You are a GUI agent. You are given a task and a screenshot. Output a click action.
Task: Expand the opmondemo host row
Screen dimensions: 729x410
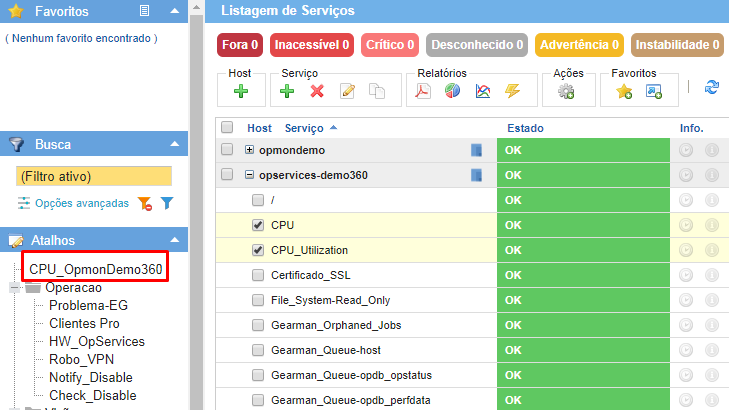pos(249,150)
